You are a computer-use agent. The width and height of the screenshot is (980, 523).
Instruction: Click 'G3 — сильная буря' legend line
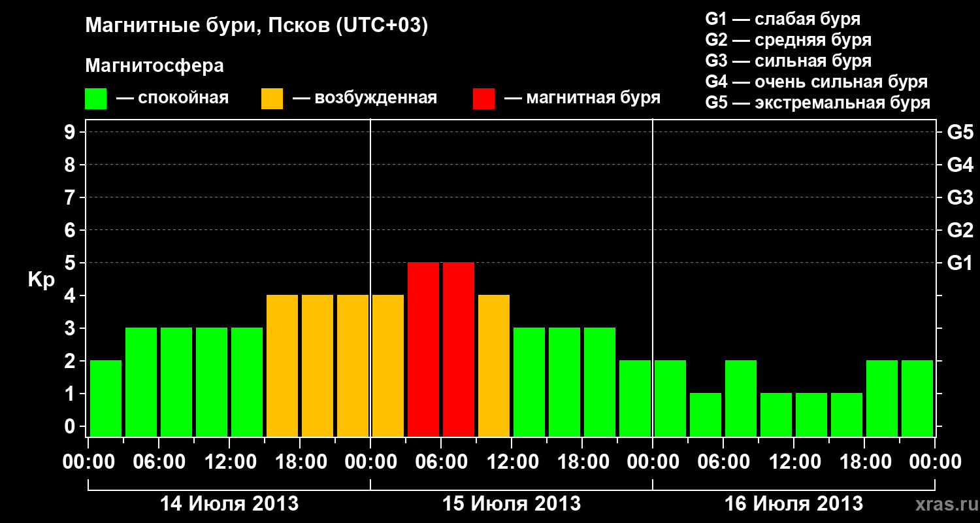click(x=789, y=61)
